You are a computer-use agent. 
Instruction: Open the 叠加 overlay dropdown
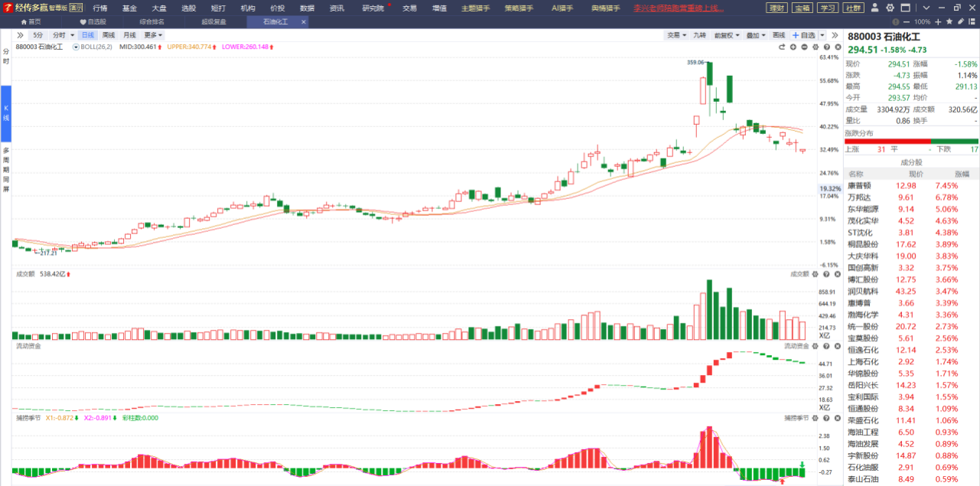(757, 35)
